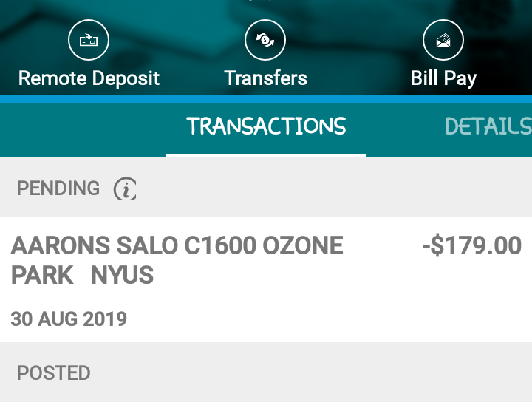Viewport: 532px width, 408px height.
Task: Click the blue divider bar below shortcuts
Action: point(266,98)
